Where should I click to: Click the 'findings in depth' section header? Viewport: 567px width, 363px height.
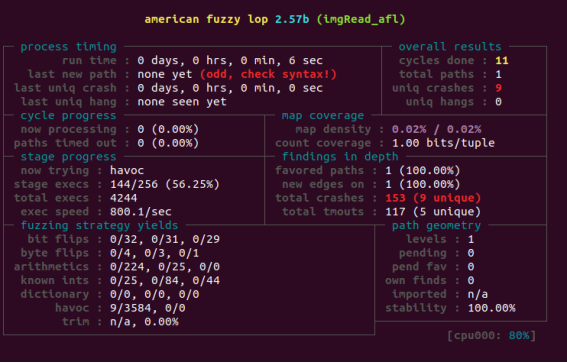pos(340,157)
